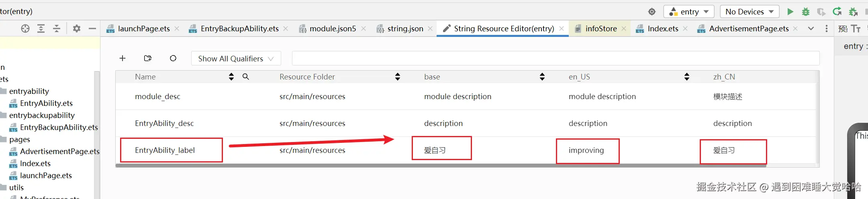
Task: Run the app with the green play button
Action: point(790,12)
